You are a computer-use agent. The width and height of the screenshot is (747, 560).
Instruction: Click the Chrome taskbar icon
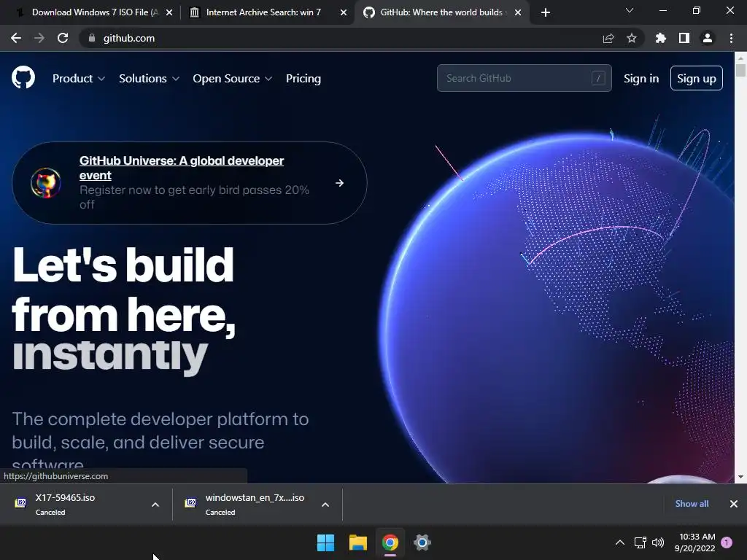point(390,542)
